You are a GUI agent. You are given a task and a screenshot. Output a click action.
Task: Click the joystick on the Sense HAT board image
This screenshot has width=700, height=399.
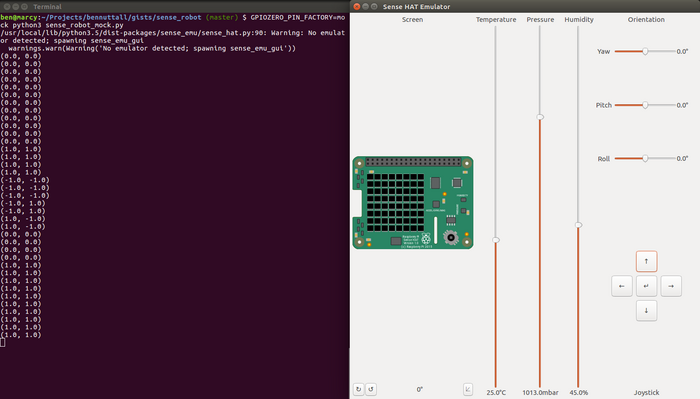pyautogui.click(x=451, y=237)
